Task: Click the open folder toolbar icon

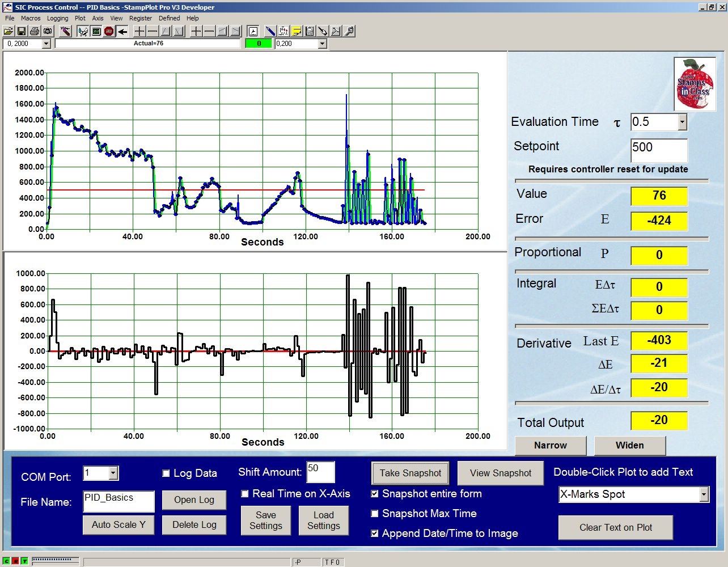Action: 9,31
